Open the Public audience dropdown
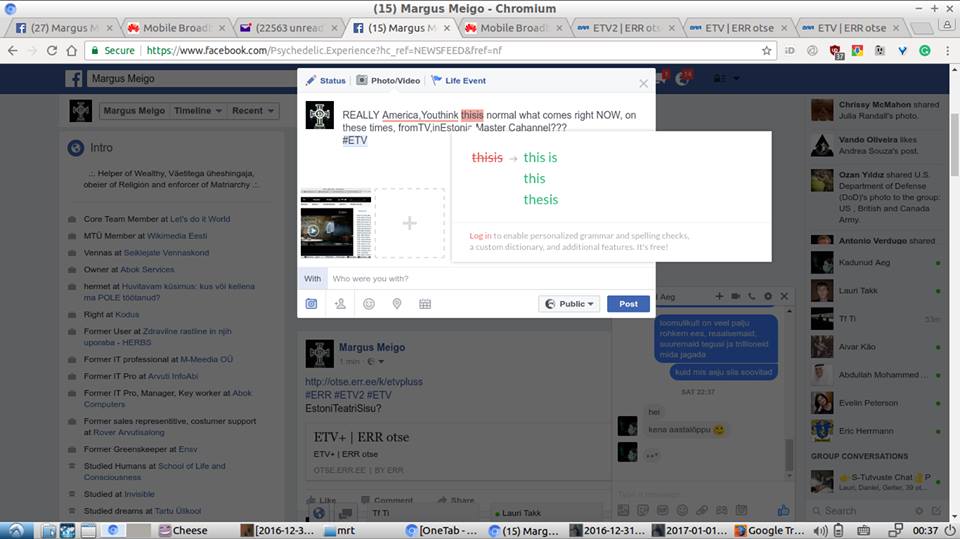960x539 pixels. tap(569, 304)
